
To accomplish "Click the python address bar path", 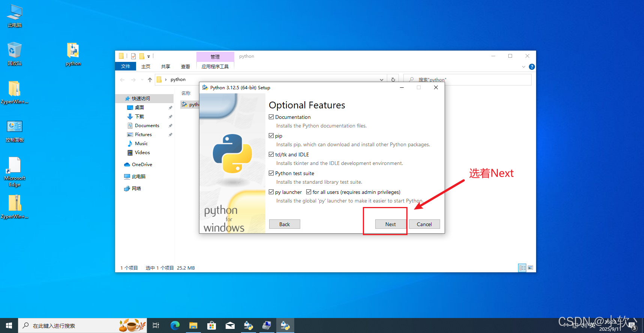I will click(x=178, y=79).
